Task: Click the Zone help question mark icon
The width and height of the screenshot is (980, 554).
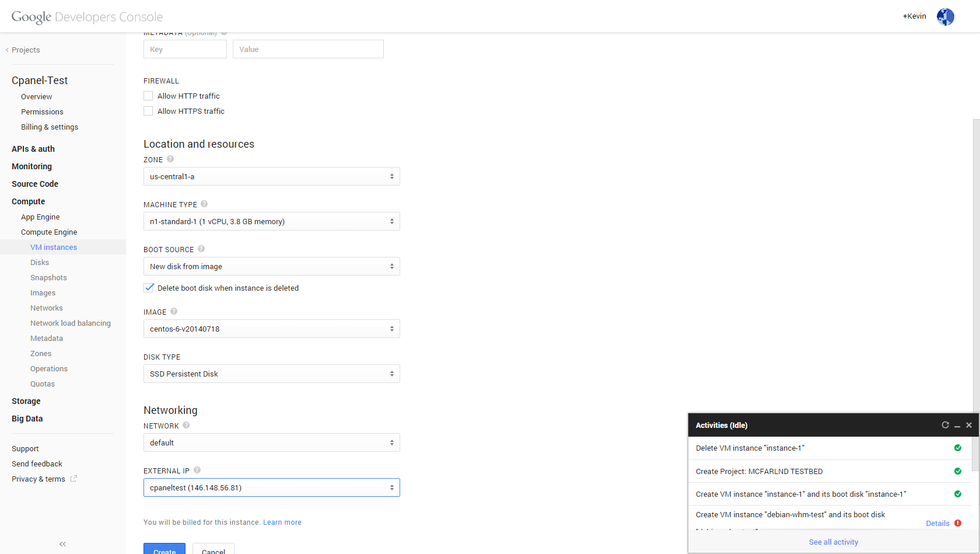Action: point(170,159)
